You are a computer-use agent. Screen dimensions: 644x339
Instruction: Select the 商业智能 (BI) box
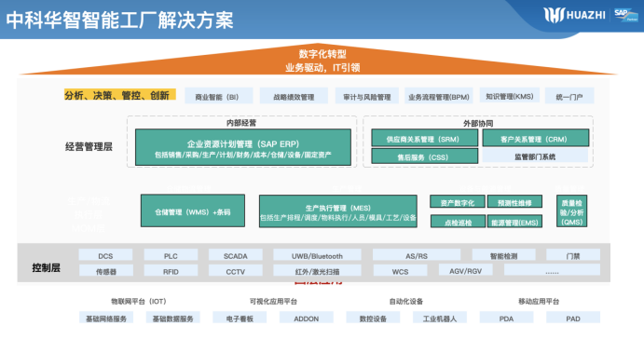coord(218,97)
